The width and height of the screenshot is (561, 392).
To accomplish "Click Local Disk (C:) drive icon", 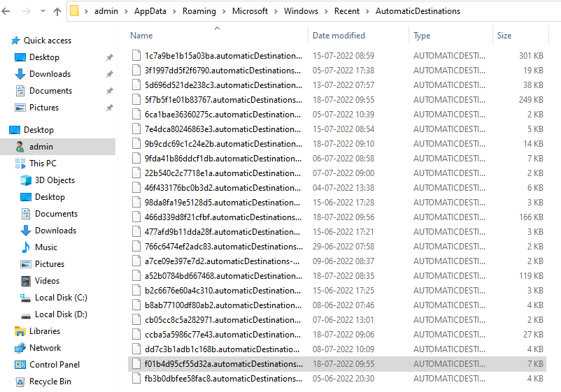I will pyautogui.click(x=25, y=298).
